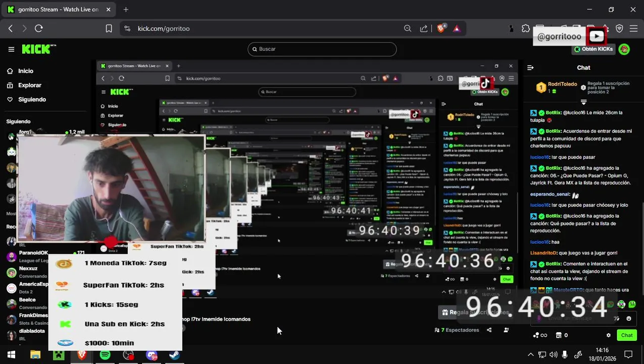Open the Minecraft taskbar icon

(x=59, y=355)
